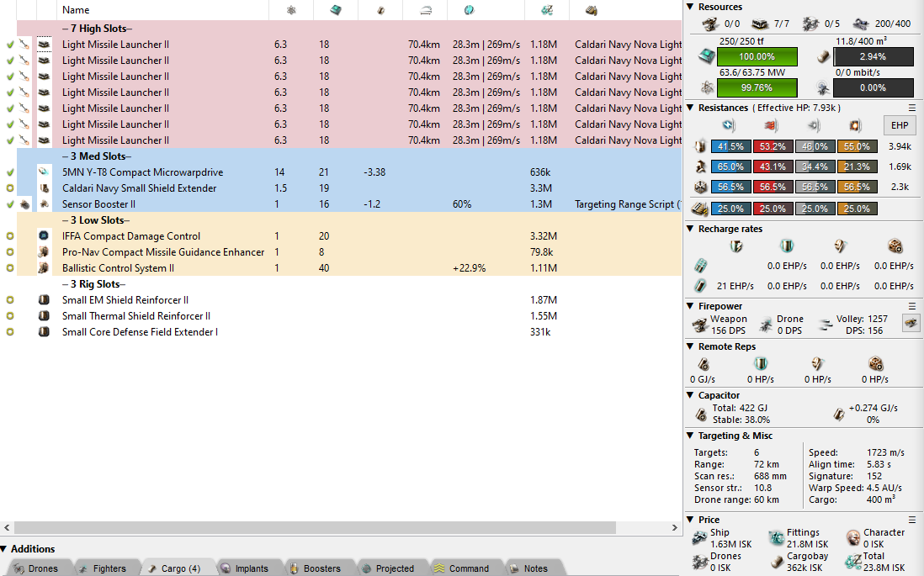Sort the fit list by Name column header
924x576 pixels.
pos(76,10)
